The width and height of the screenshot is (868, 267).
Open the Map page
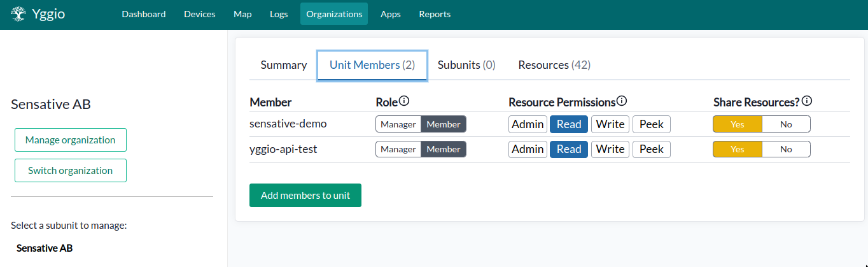tap(242, 14)
